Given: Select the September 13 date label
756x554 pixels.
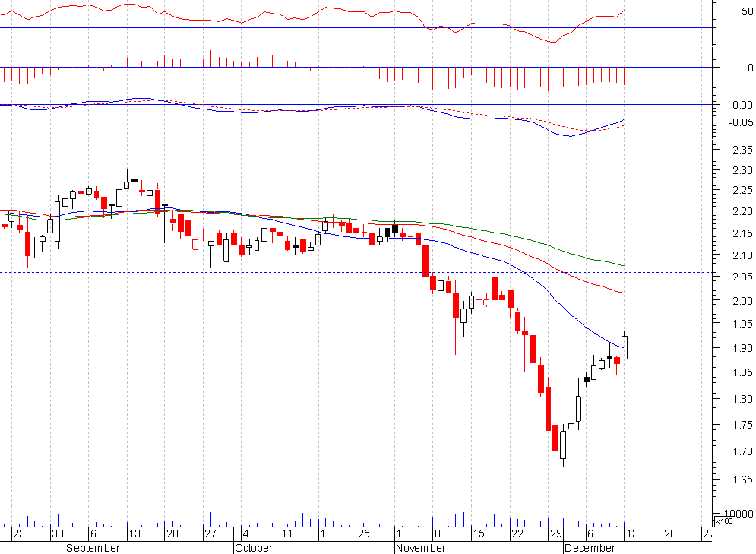Looking at the screenshot, I should pos(134,533).
